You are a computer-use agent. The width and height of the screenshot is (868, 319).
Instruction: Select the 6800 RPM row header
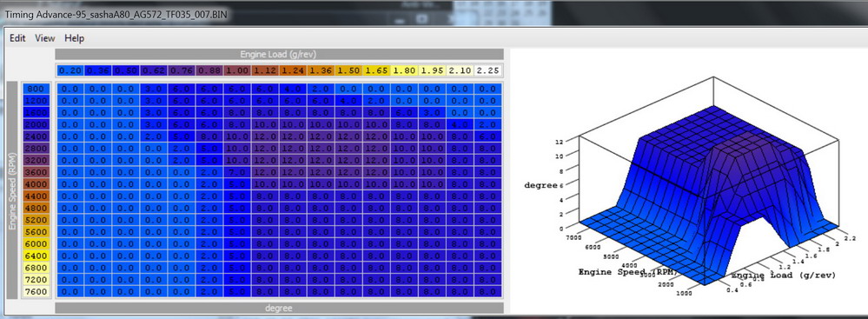coord(36,268)
